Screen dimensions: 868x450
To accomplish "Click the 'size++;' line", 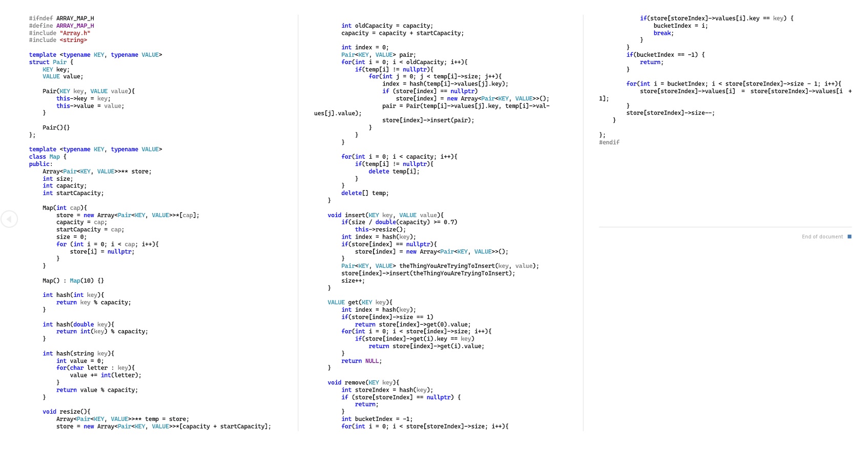I will pos(353,281).
